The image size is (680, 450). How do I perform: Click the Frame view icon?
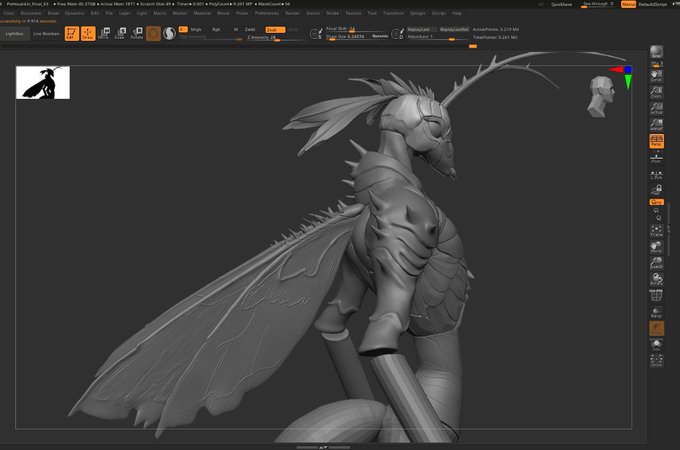tap(656, 230)
